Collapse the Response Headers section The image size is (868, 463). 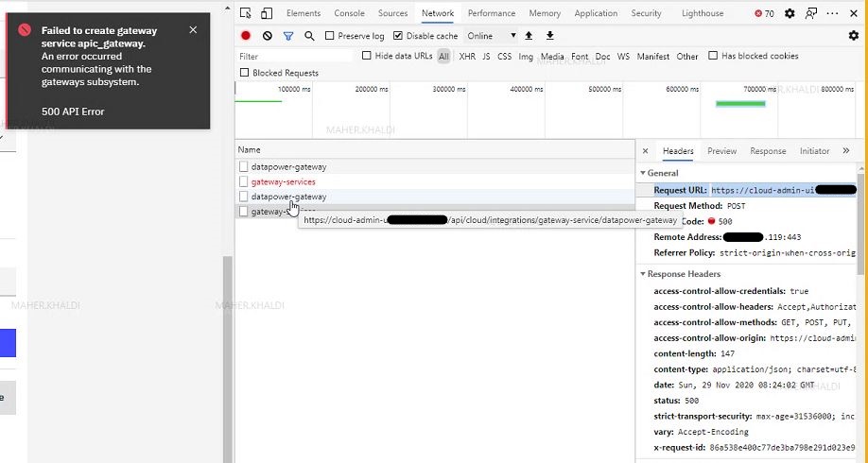point(643,274)
